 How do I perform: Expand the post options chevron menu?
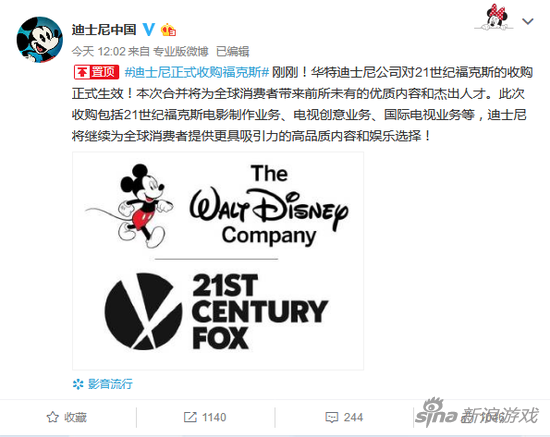coord(528,21)
